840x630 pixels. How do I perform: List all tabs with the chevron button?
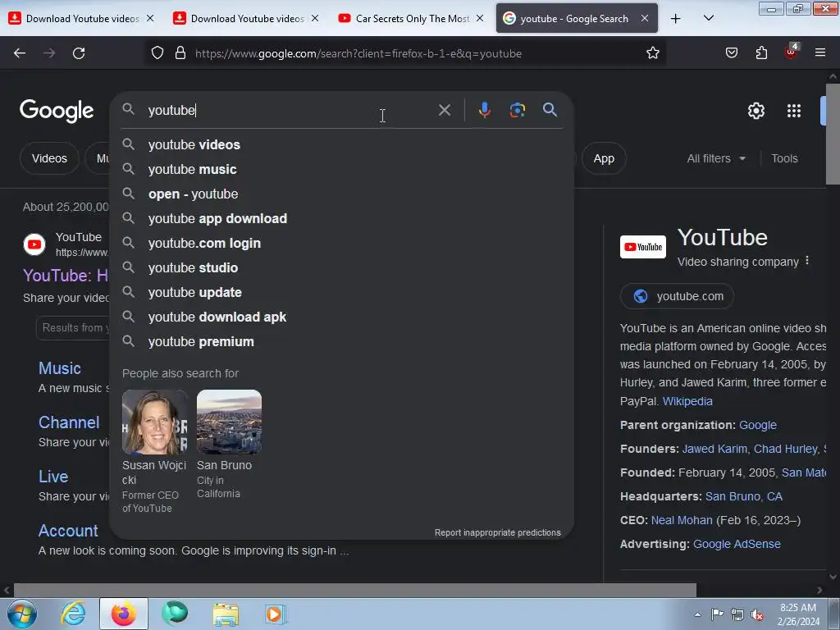tap(708, 18)
